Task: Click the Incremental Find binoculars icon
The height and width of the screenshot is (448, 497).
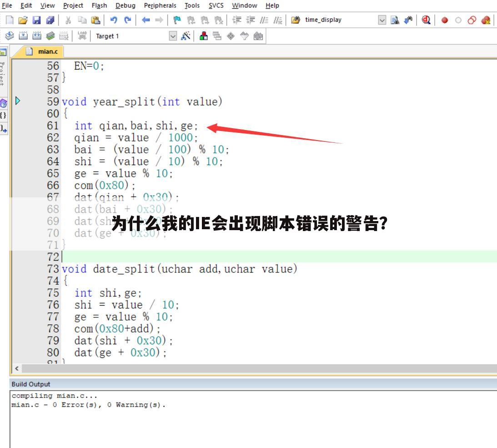Action: (408, 20)
